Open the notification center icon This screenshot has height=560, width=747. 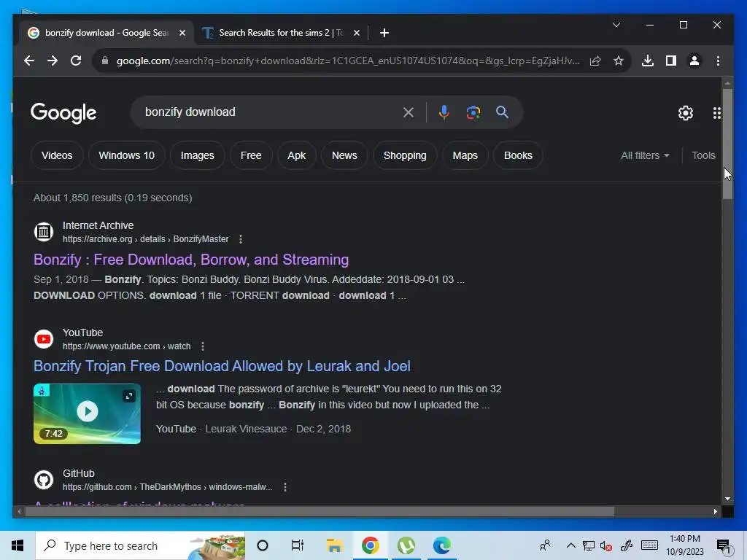pos(724,546)
